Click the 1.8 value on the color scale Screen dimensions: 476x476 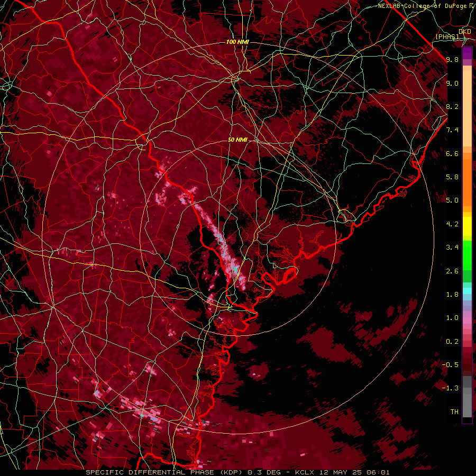[452, 295]
